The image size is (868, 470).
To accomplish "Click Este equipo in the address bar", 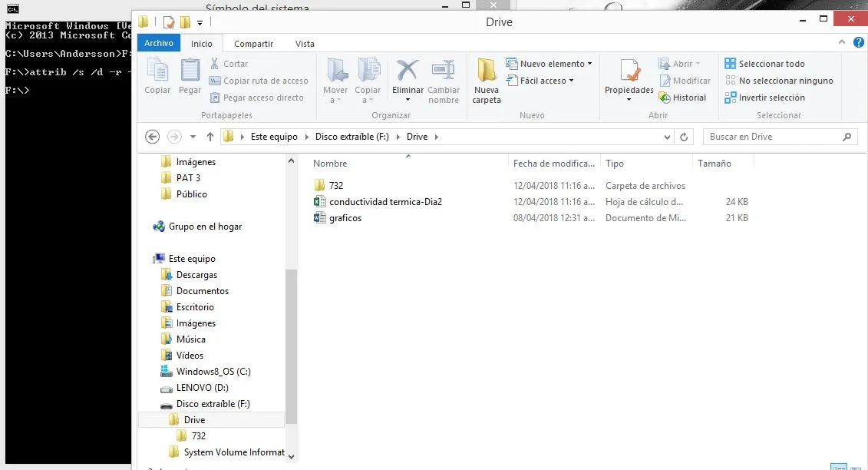I will coord(274,137).
